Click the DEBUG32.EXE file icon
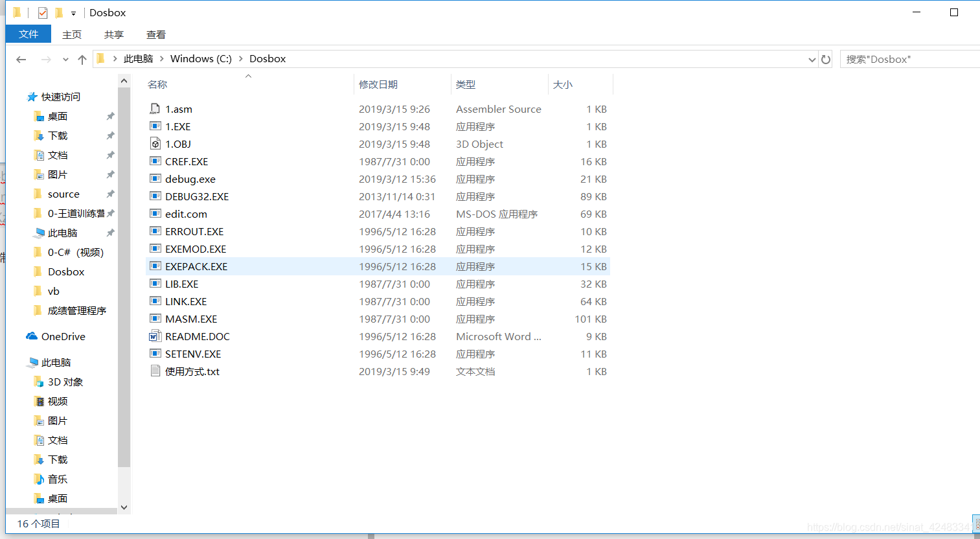The image size is (980, 539). point(155,196)
